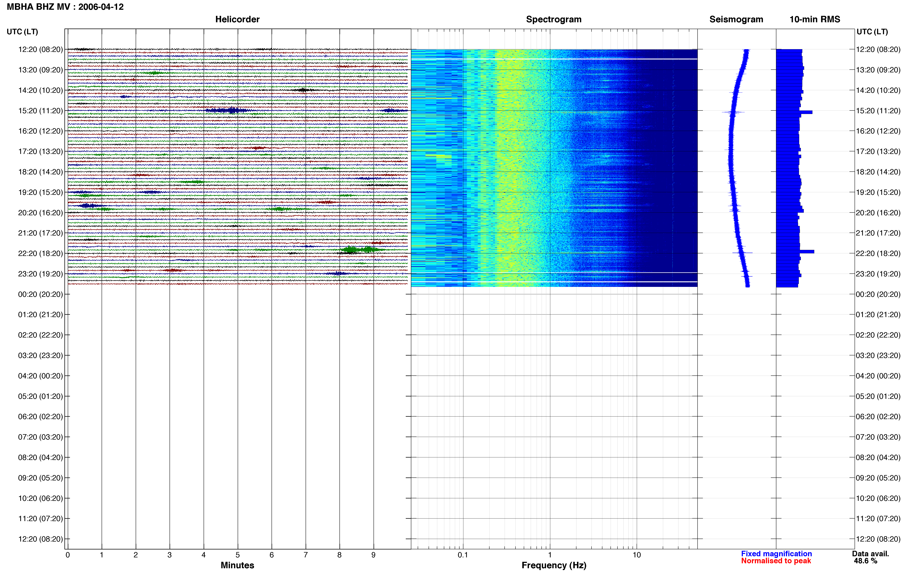Click the Frequency (Hz) axis label
The image size is (924, 578).
(x=554, y=565)
